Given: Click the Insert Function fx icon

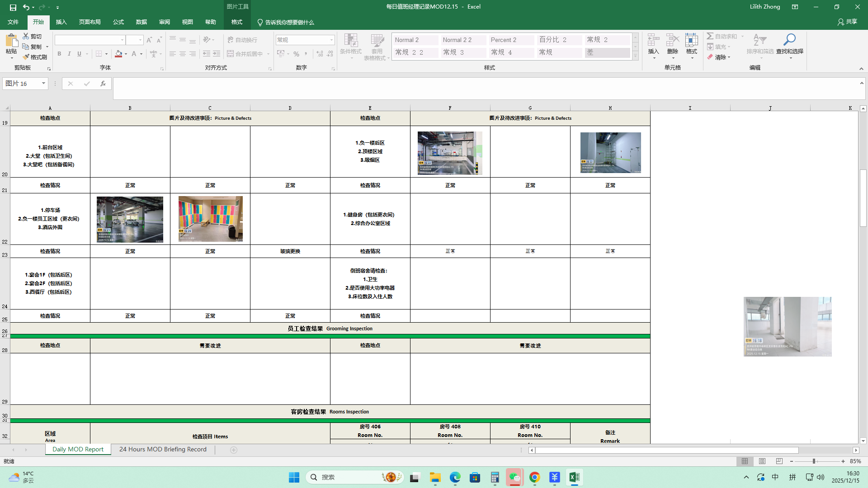Looking at the screenshot, I should pos(103,84).
